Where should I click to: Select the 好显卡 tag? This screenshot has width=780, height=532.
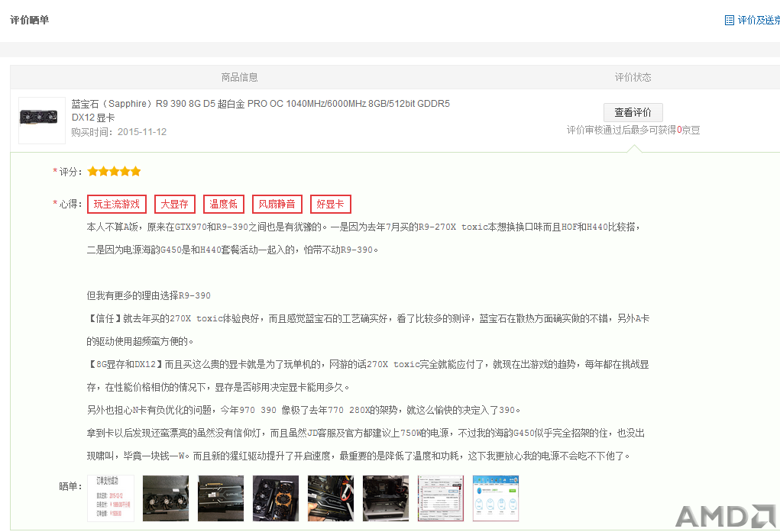click(330, 204)
